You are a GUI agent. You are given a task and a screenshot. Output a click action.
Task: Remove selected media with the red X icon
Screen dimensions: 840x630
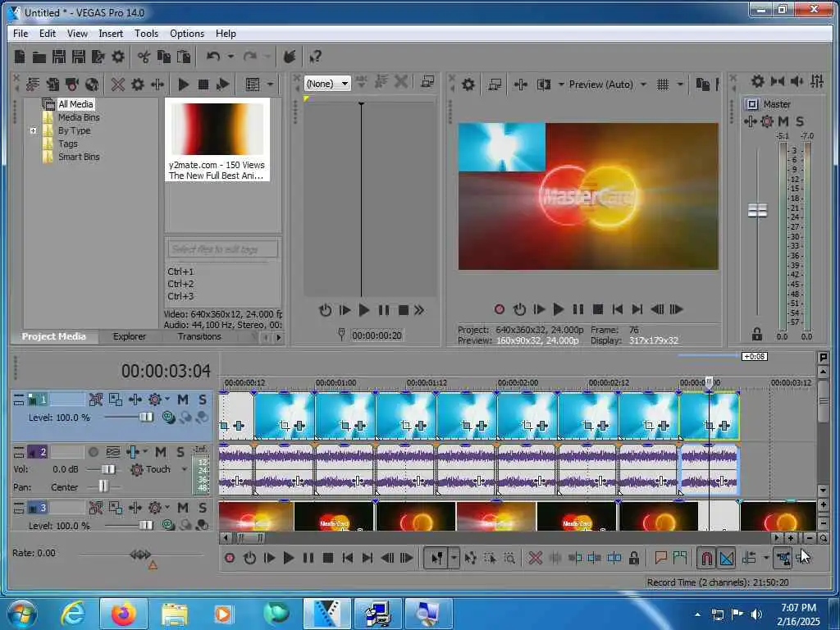coord(118,84)
